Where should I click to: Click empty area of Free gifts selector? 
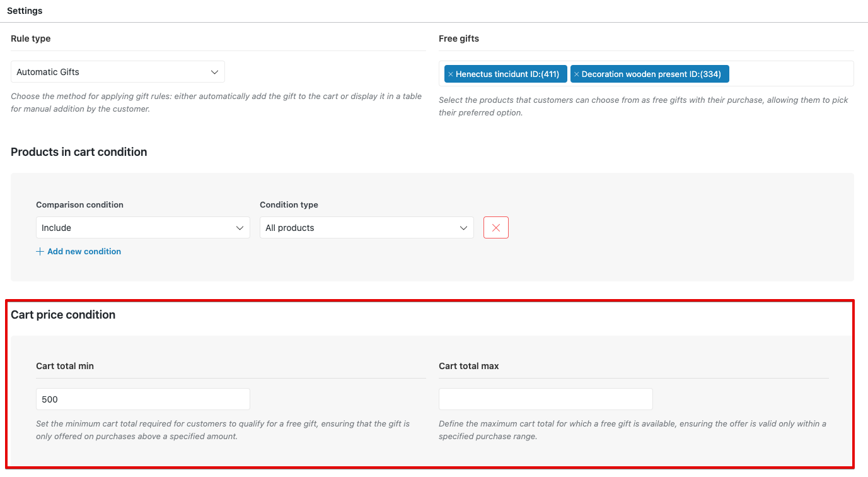pyautogui.click(x=790, y=74)
